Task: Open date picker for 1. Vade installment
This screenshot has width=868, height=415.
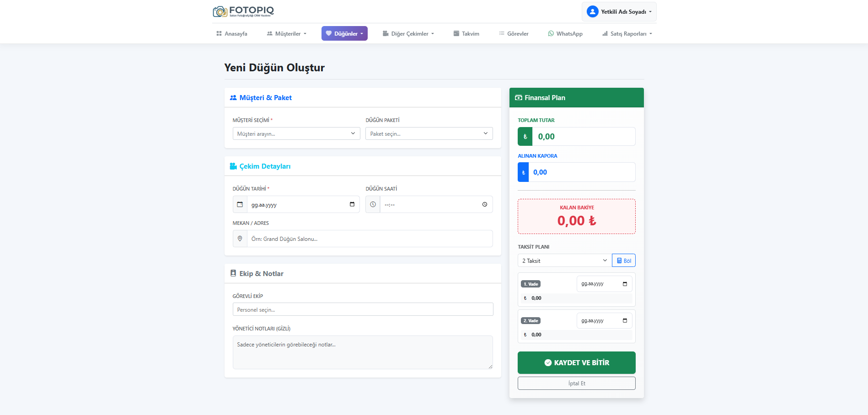Action: pos(625,284)
